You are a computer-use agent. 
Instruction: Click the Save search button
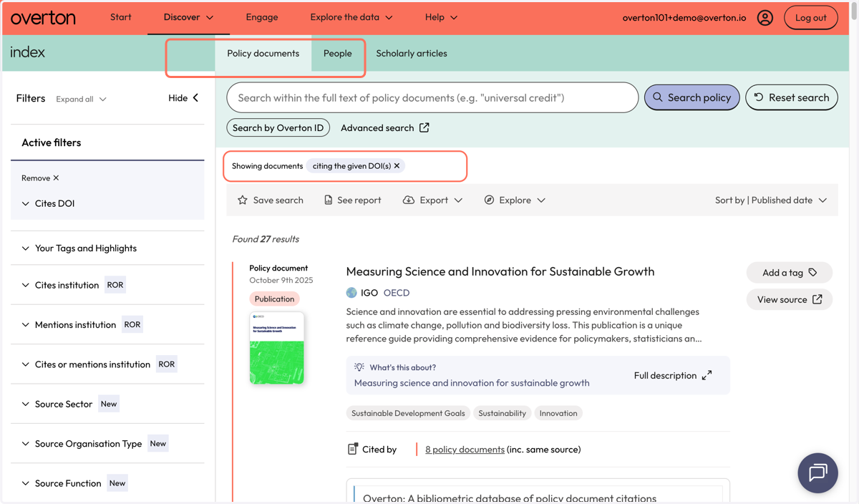pyautogui.click(x=271, y=200)
